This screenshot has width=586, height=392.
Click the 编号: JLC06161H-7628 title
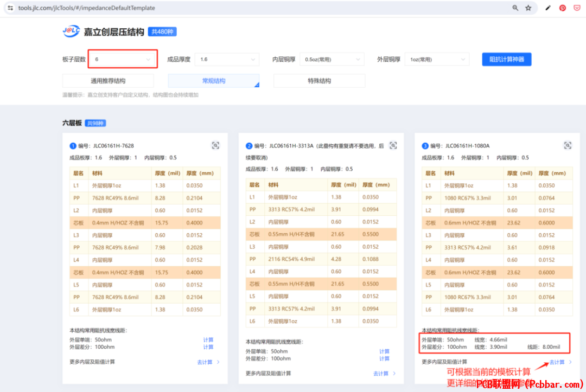pos(106,146)
